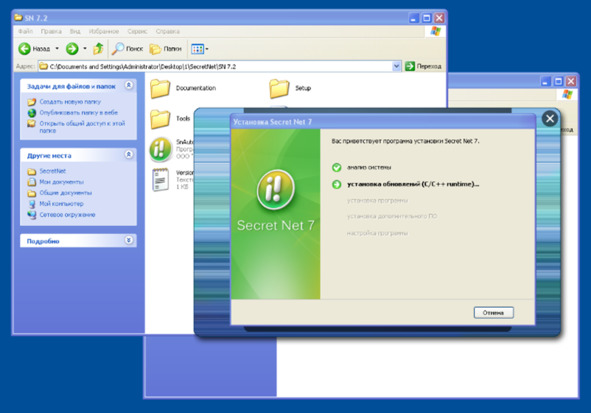
Task: Close the background Explorer window
Action: tap(571, 81)
